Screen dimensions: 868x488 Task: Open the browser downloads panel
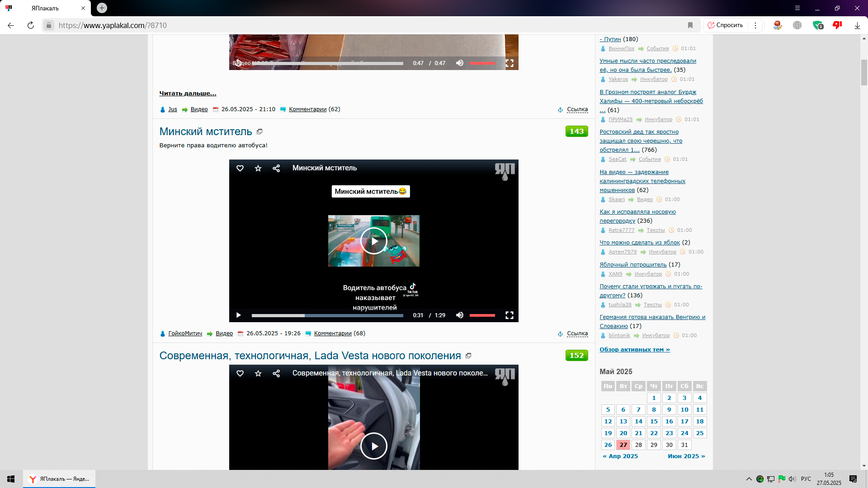(x=857, y=25)
